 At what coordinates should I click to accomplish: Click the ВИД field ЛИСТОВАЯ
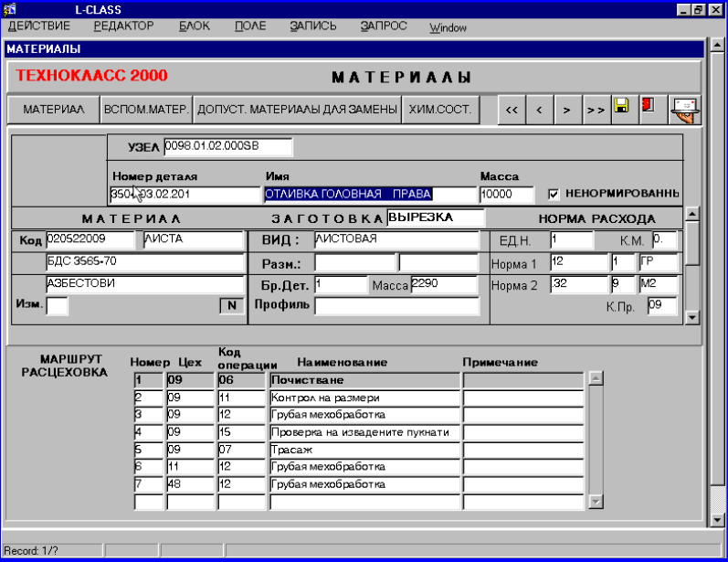396,239
